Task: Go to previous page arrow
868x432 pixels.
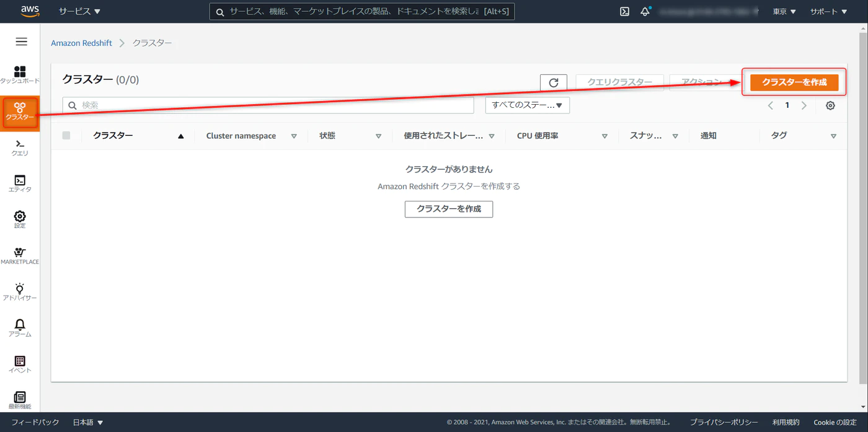Action: 771,105
